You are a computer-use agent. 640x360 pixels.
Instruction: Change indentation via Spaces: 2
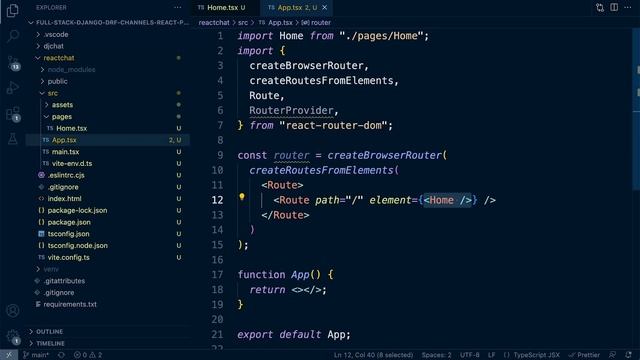pyautogui.click(x=436, y=355)
